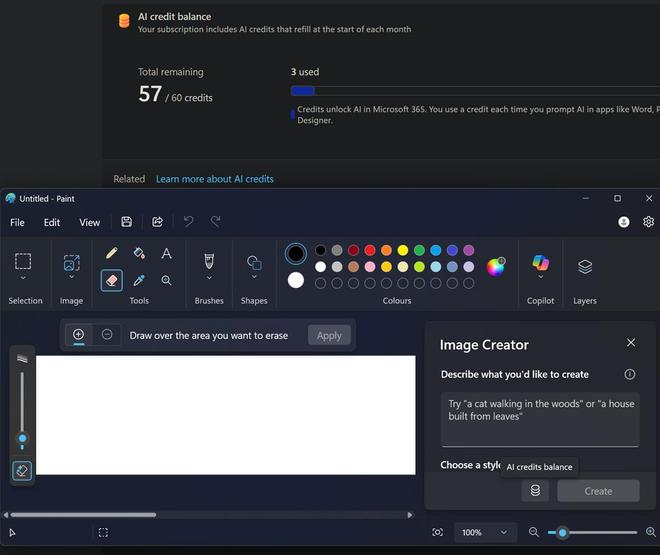660x555 pixels.
Task: Open the Copilot menu icon
Action: [x=540, y=263]
